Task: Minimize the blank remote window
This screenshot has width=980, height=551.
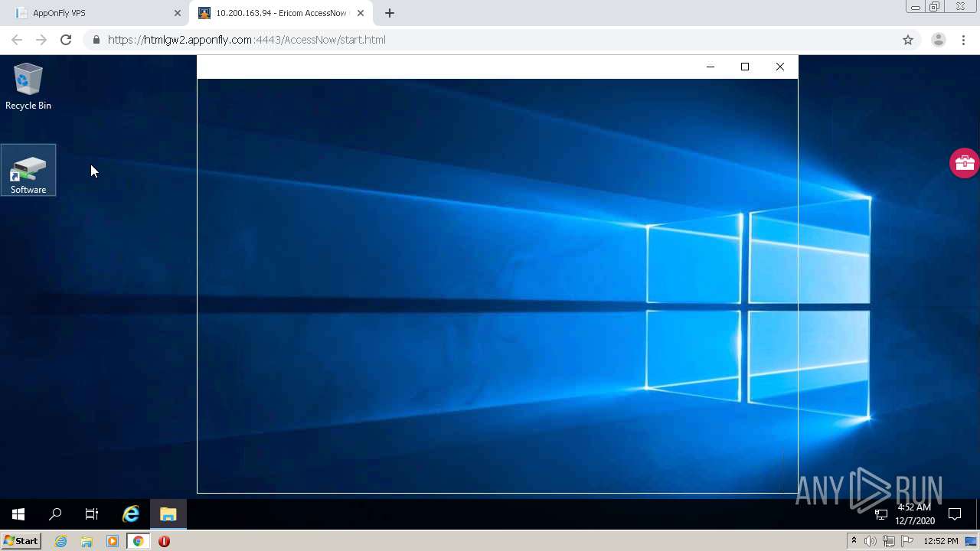Action: (710, 67)
